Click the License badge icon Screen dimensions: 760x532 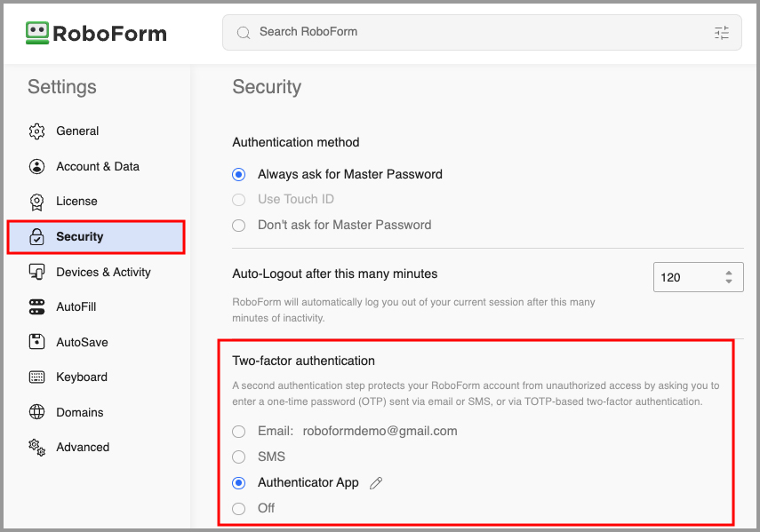(x=36, y=202)
